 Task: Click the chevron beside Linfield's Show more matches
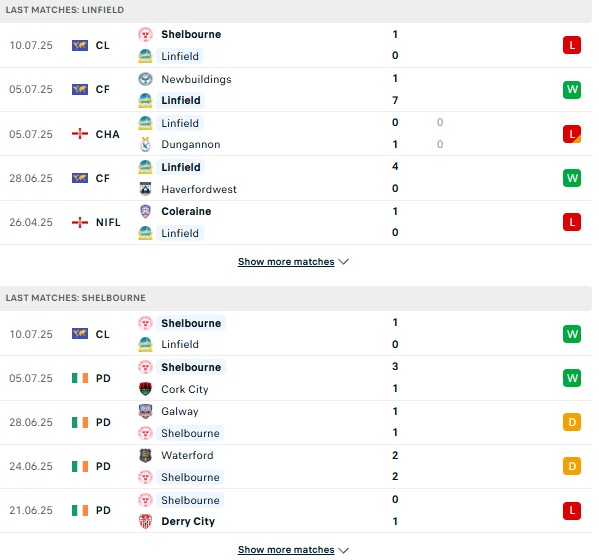[343, 262]
